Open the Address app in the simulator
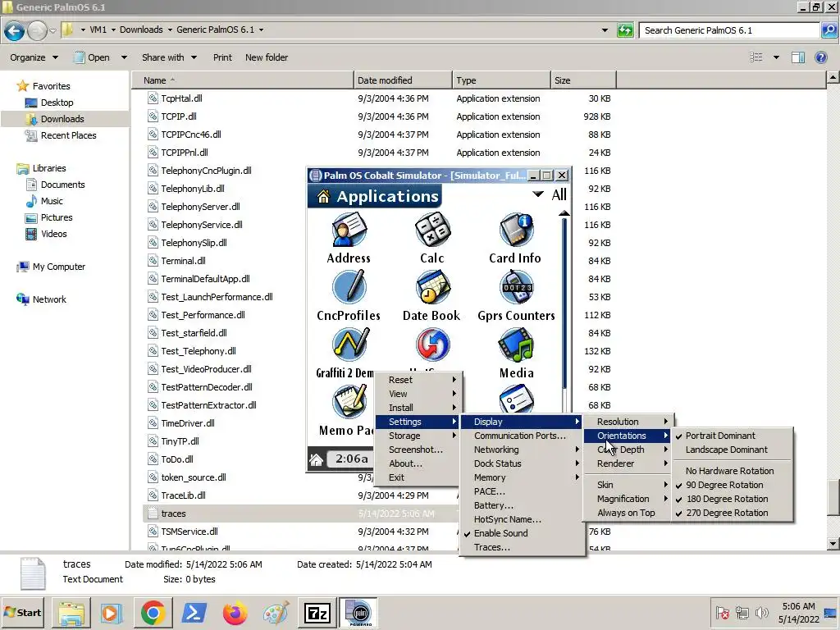Screen dimensions: 840x630 (x=349, y=231)
